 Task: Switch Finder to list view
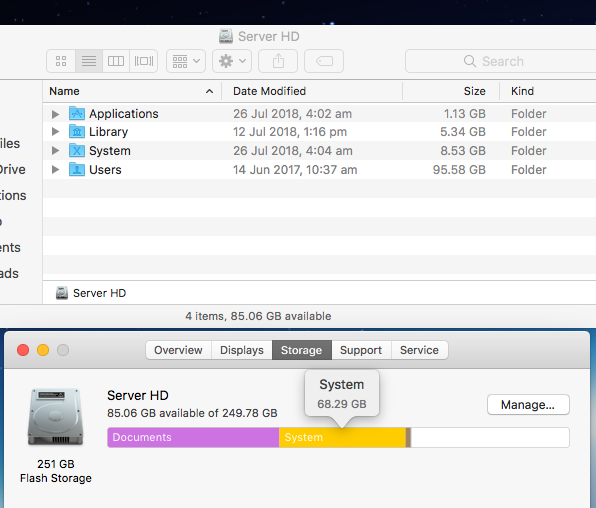tap(89, 61)
